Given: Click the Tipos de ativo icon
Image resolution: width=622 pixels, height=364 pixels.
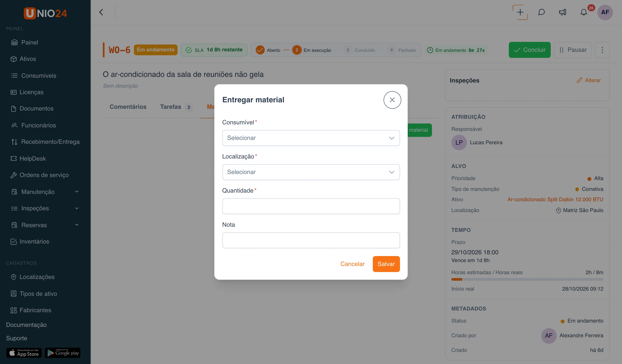Looking at the screenshot, I should click(x=14, y=294).
